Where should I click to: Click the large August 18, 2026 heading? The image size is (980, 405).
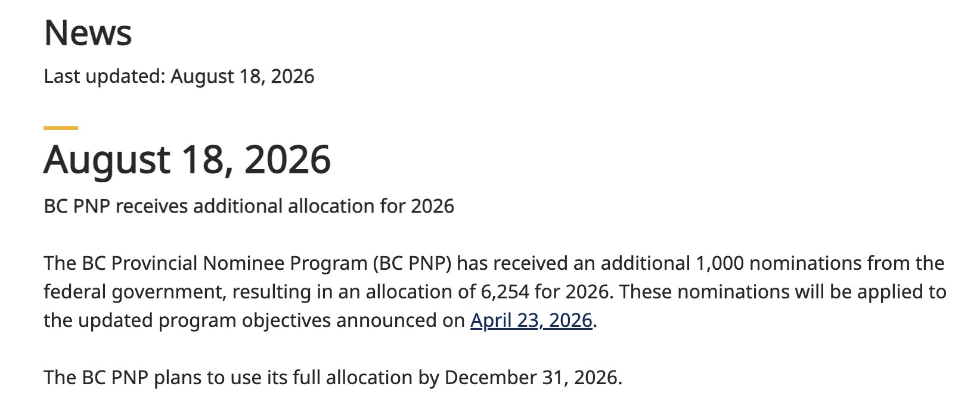[187, 160]
